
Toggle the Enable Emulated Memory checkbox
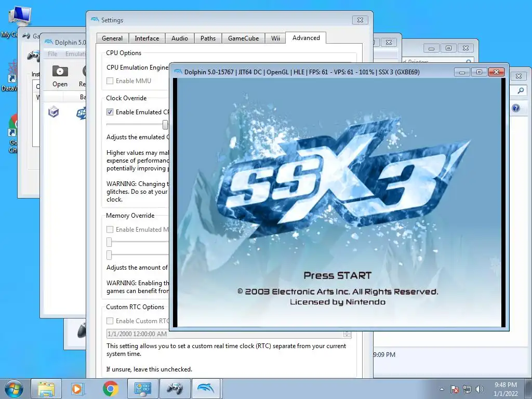[x=110, y=229]
